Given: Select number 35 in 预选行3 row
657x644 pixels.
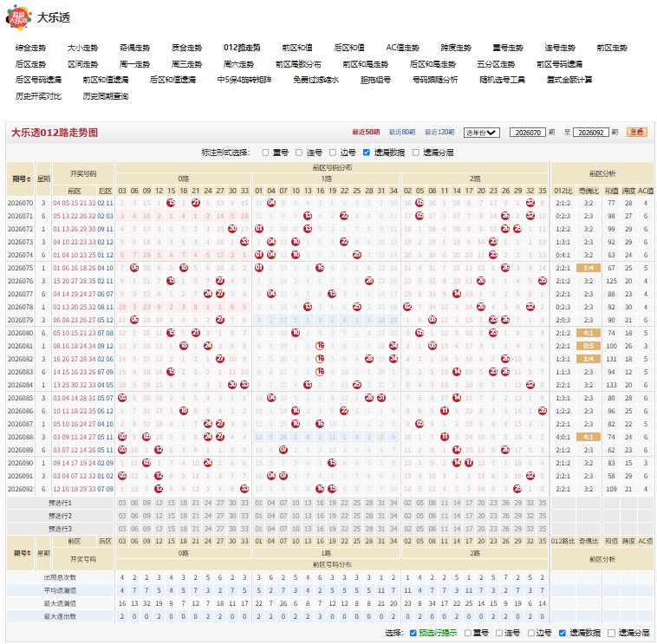Looking at the screenshot, I should (x=543, y=529).
